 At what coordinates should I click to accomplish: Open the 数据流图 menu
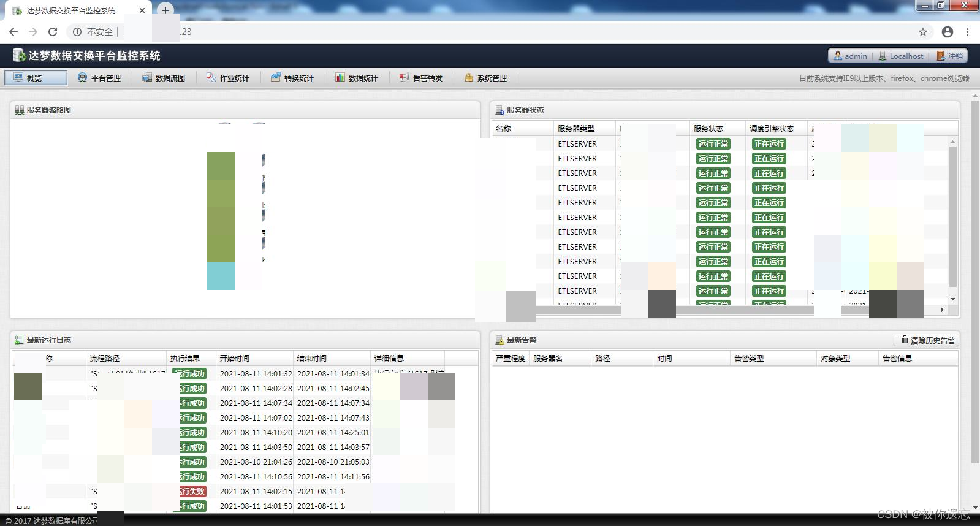[164, 78]
